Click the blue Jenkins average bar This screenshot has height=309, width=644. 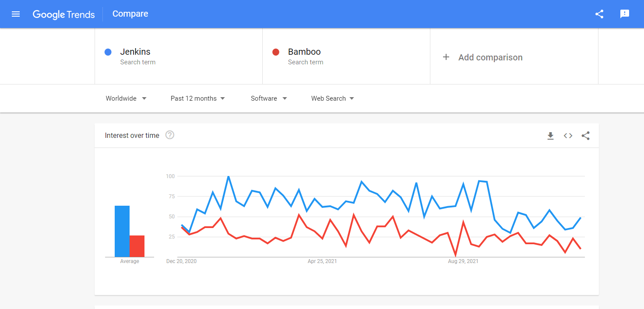(122, 231)
